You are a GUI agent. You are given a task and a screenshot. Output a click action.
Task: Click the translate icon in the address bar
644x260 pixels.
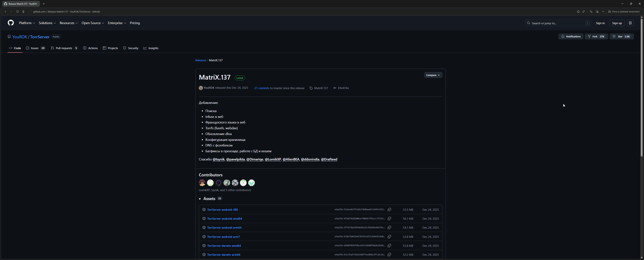591,11
